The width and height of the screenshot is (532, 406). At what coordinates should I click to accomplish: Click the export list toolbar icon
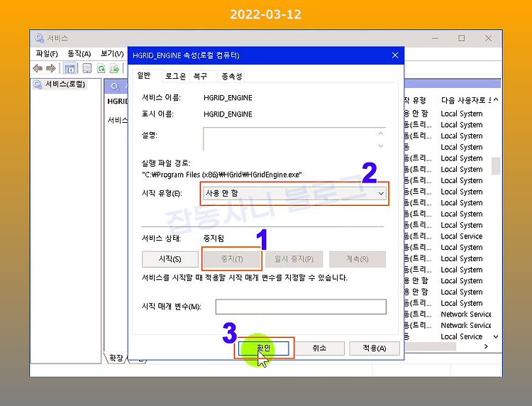(x=115, y=69)
